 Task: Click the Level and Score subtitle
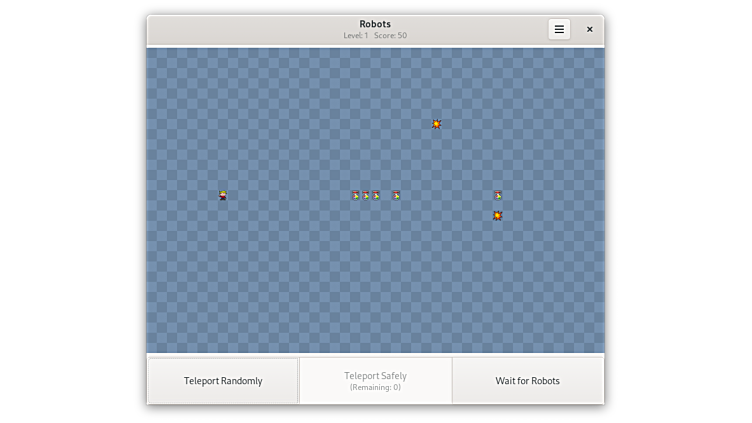(x=375, y=36)
